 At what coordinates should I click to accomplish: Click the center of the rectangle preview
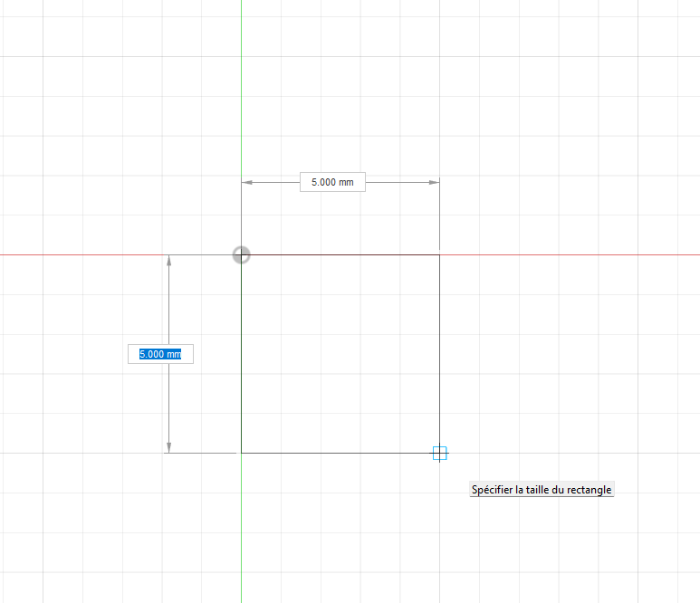[x=340, y=354]
